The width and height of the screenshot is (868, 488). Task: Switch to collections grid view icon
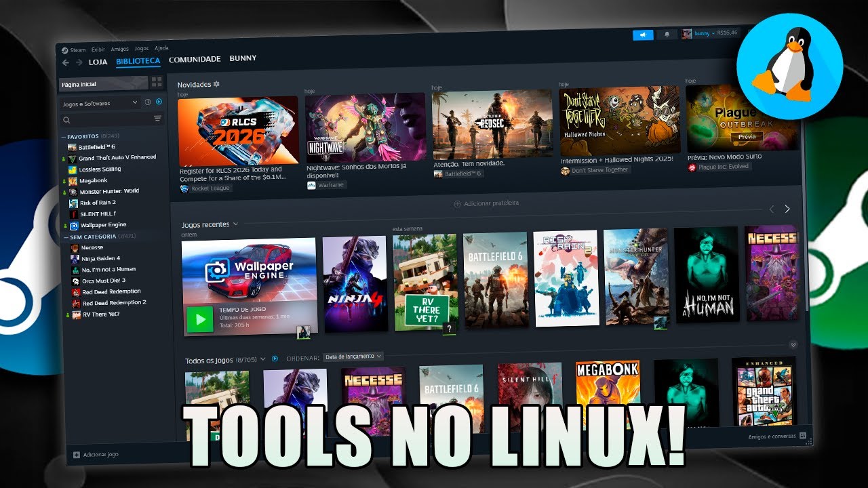click(x=157, y=82)
